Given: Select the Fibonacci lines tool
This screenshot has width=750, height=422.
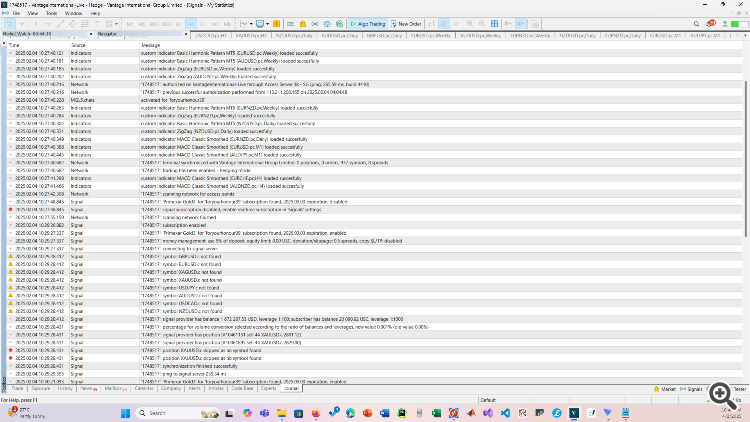Looking at the screenshot, I should pos(84,24).
